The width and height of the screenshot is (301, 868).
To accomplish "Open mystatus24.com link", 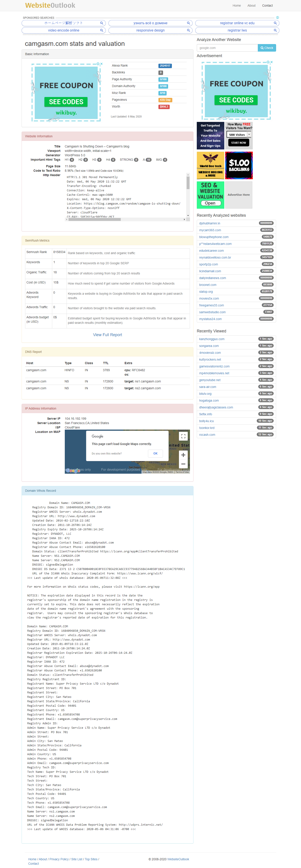I will [210, 319].
